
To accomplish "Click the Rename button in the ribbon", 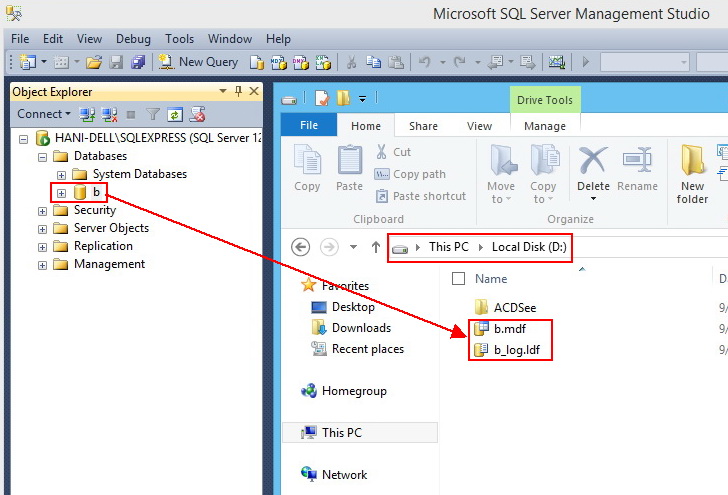I will click(637, 169).
